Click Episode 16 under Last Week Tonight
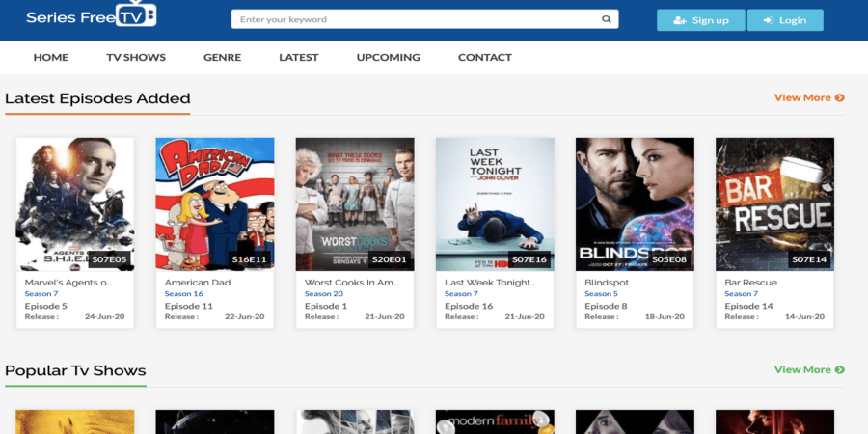The image size is (868, 434). (470, 306)
